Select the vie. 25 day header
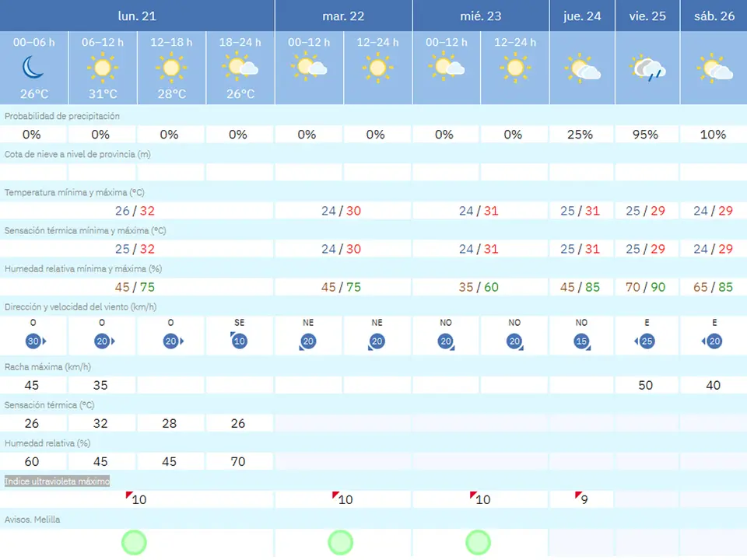 pyautogui.click(x=647, y=16)
